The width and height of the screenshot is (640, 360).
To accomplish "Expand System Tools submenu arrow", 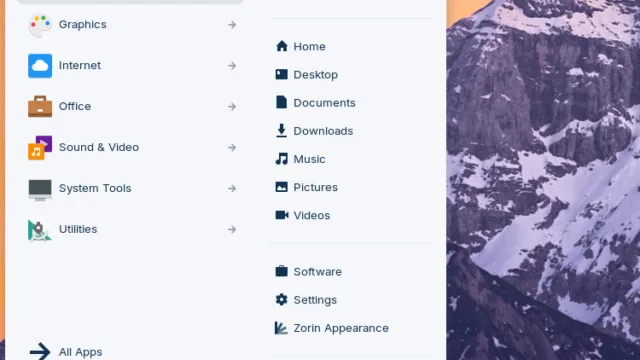I will [232, 188].
